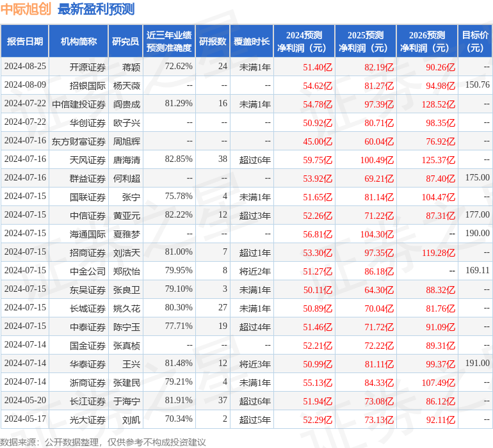The height and width of the screenshot is (448, 493).
Task: Select the 中信建投证券 institution cell
Action: pyautogui.click(x=79, y=104)
